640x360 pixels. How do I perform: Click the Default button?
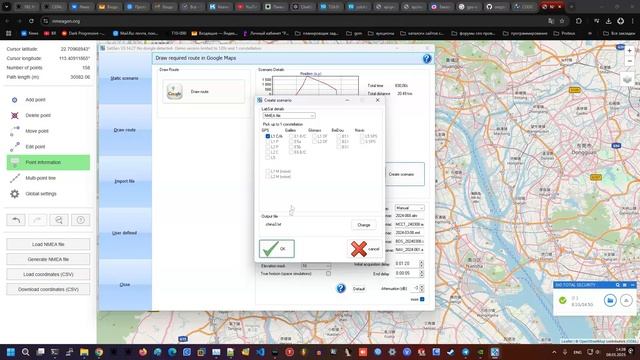pos(359,289)
